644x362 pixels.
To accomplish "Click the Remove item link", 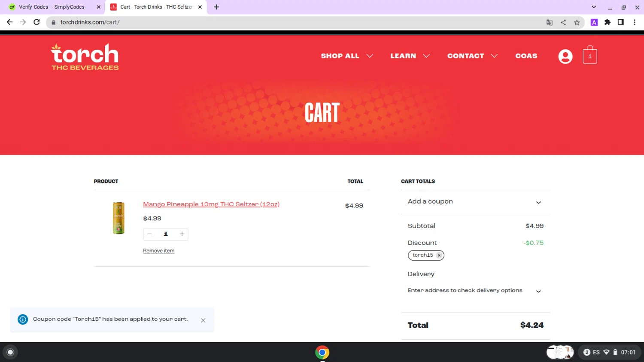I will click(x=158, y=251).
